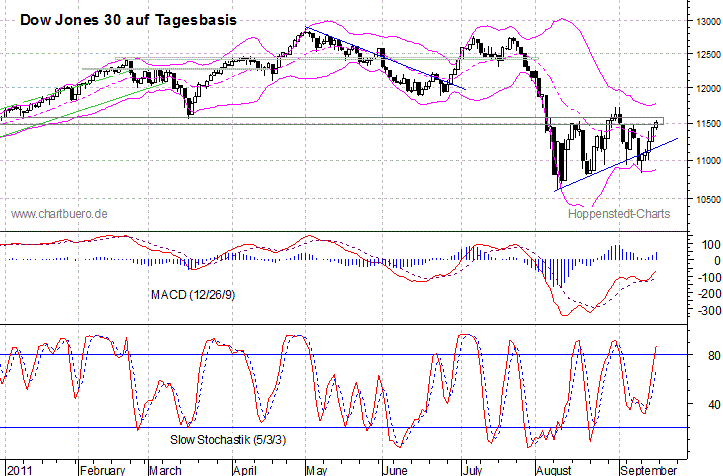Click the Hoppenstedt-Charts label

pos(619,214)
